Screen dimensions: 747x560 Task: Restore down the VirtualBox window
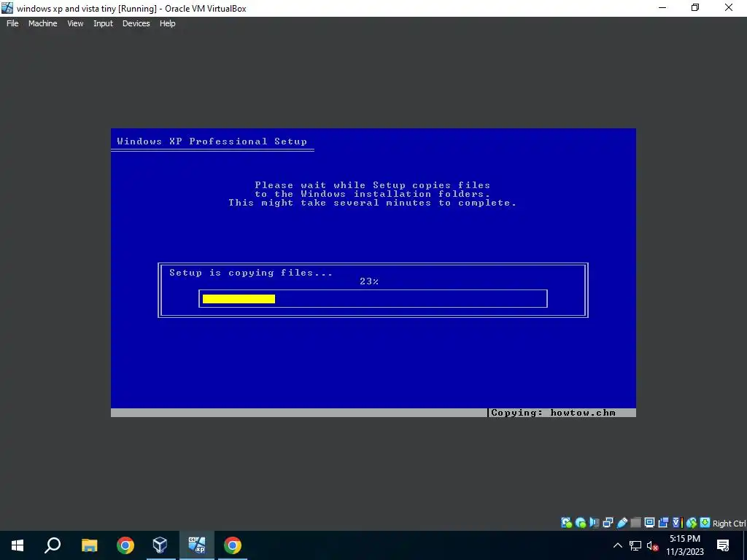pos(695,8)
